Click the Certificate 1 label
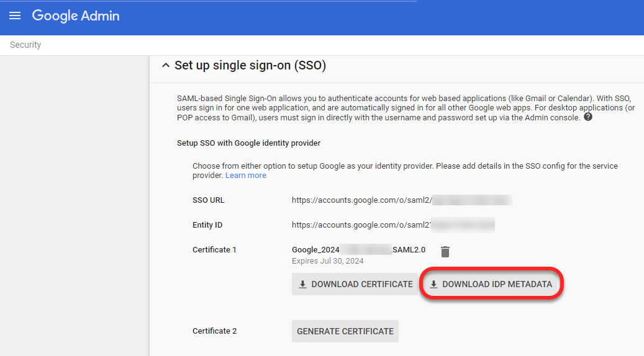 (x=214, y=250)
